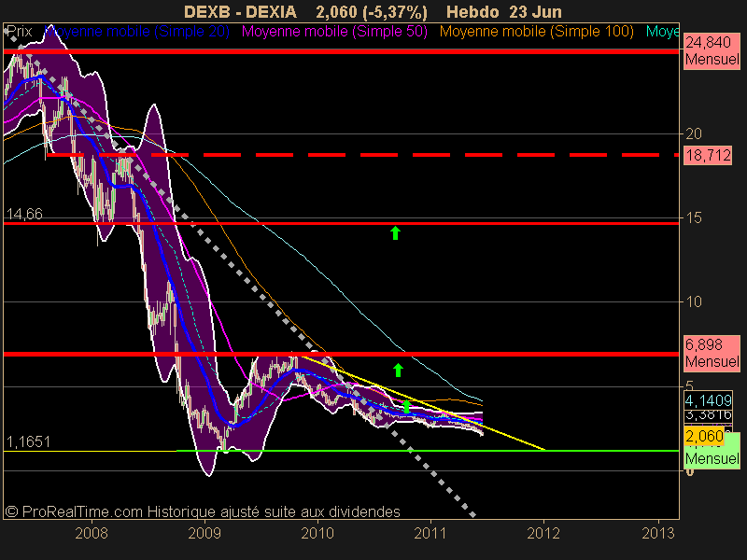Select the Moyenne mobile (Simple 100) legend
Image resolution: width=747 pixels, height=560 pixels.
pos(536,32)
